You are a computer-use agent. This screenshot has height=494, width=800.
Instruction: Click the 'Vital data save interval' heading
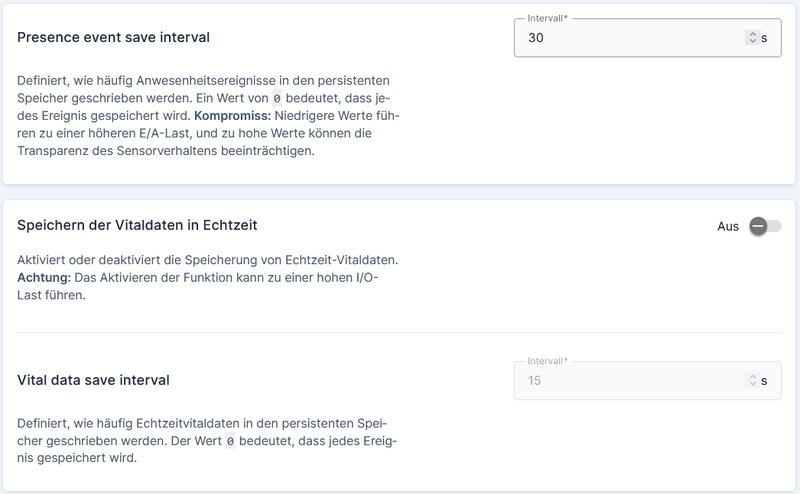(x=94, y=380)
